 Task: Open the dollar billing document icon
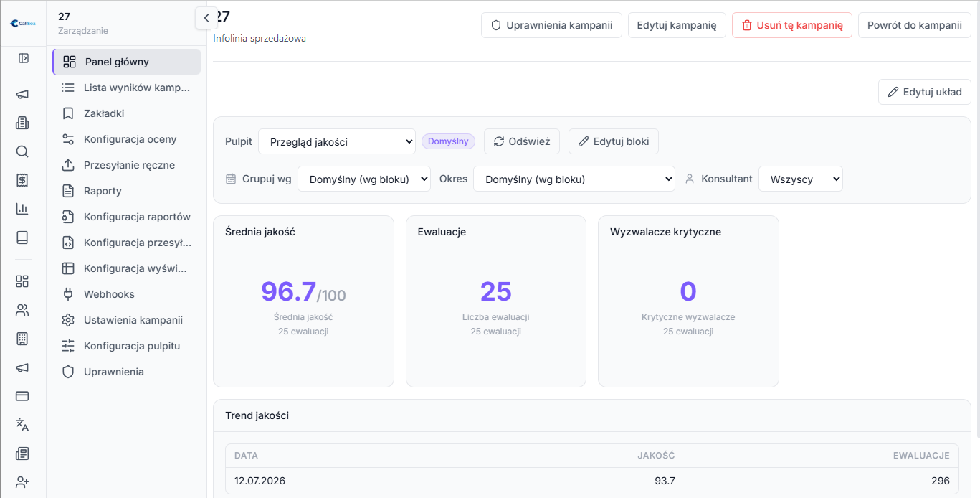tap(22, 180)
